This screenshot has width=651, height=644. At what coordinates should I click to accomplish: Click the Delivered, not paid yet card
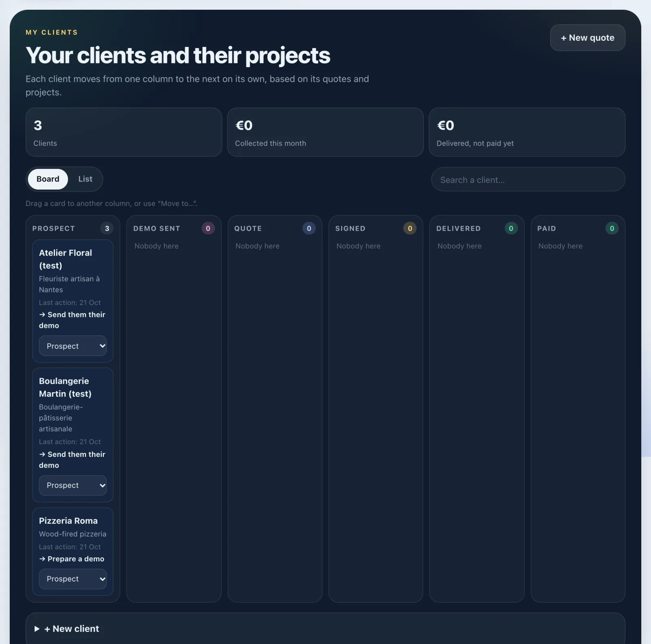527,132
